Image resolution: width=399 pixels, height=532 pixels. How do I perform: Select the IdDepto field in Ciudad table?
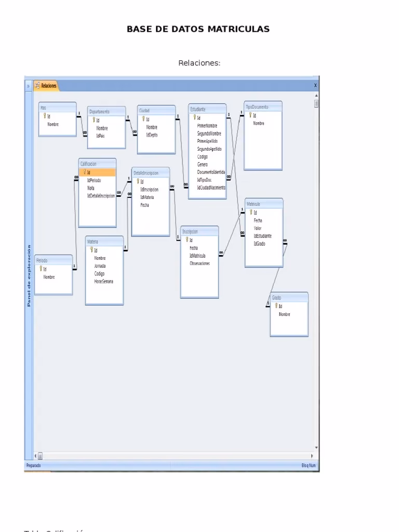click(x=152, y=135)
